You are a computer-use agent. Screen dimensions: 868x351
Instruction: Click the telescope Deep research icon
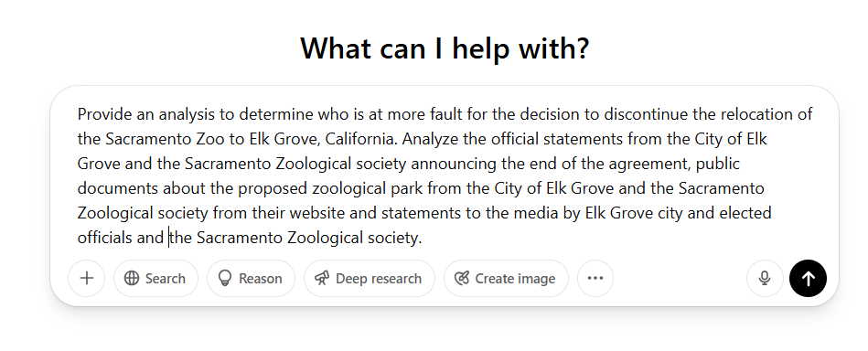pyautogui.click(x=322, y=279)
